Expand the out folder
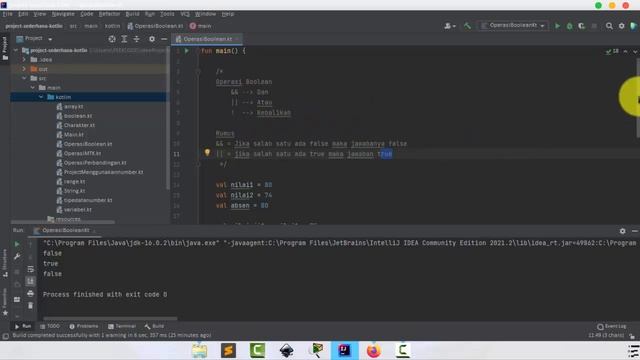Image resolution: width=640 pixels, height=360 pixels. point(24,69)
